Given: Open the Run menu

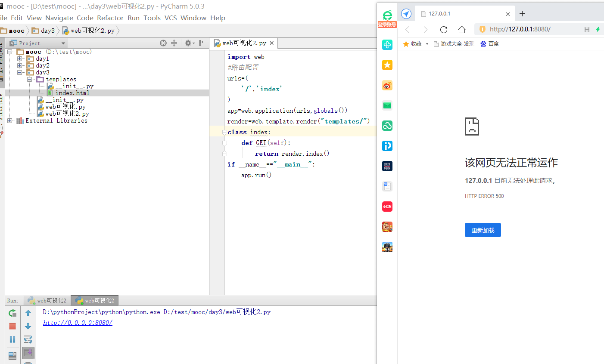Looking at the screenshot, I should 134,18.
